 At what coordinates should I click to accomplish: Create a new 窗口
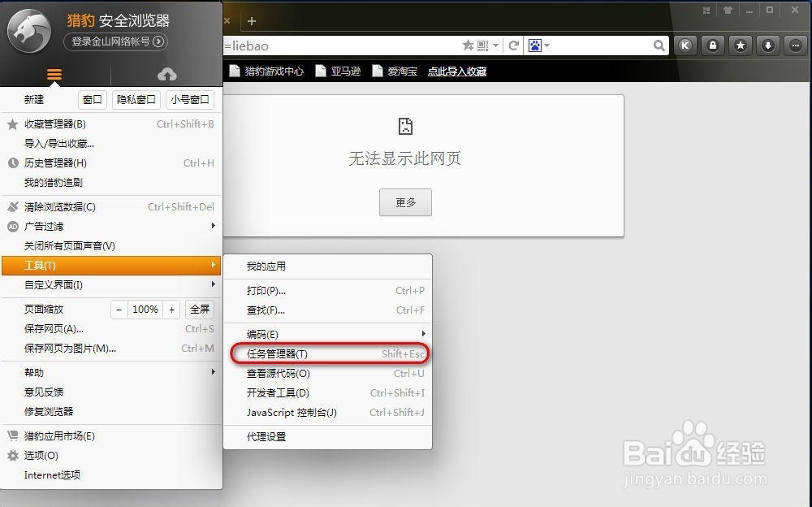pyautogui.click(x=91, y=99)
